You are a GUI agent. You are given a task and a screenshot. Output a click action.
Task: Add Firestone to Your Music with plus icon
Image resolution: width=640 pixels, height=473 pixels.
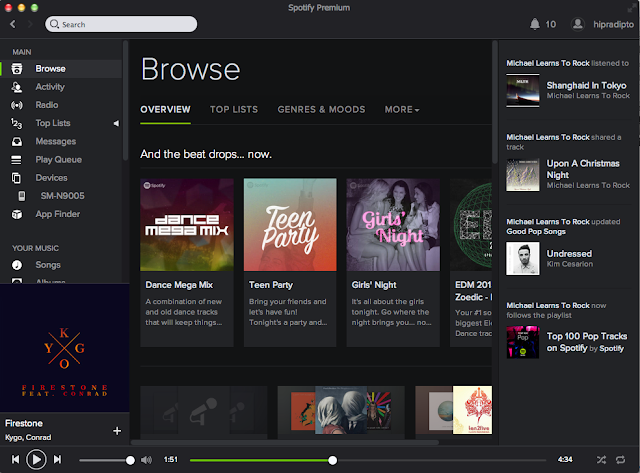coord(117,431)
